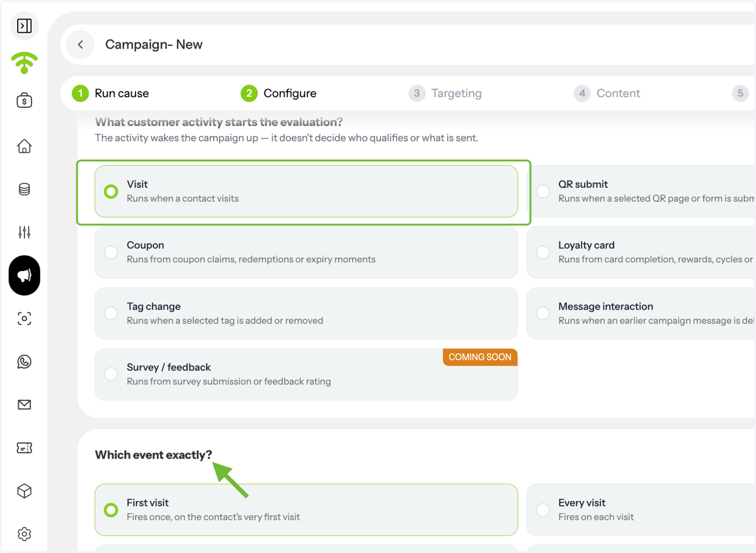
Task: Click 'What customer activity starts the evaluation?' heading
Action: [x=219, y=122]
